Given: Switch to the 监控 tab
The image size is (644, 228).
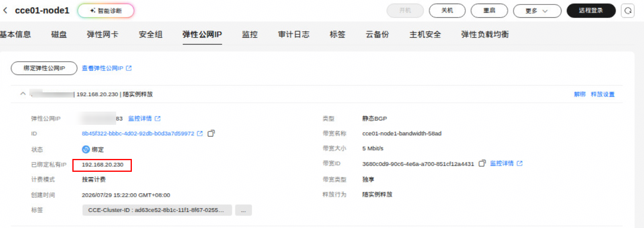Looking at the screenshot, I should coord(250,35).
